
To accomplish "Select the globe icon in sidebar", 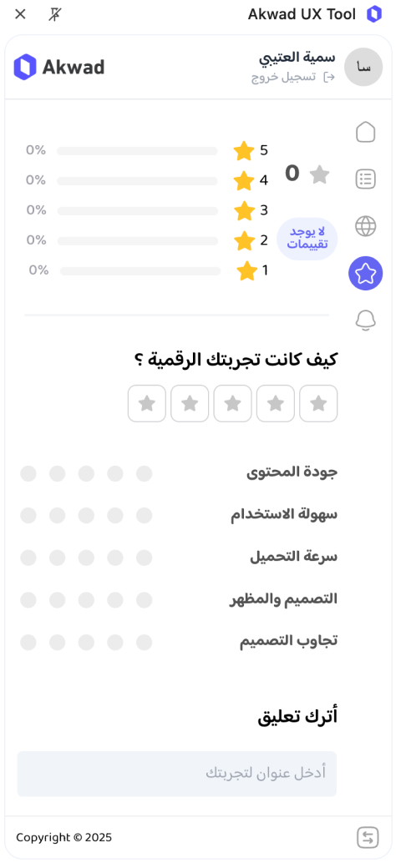I will pos(366,226).
